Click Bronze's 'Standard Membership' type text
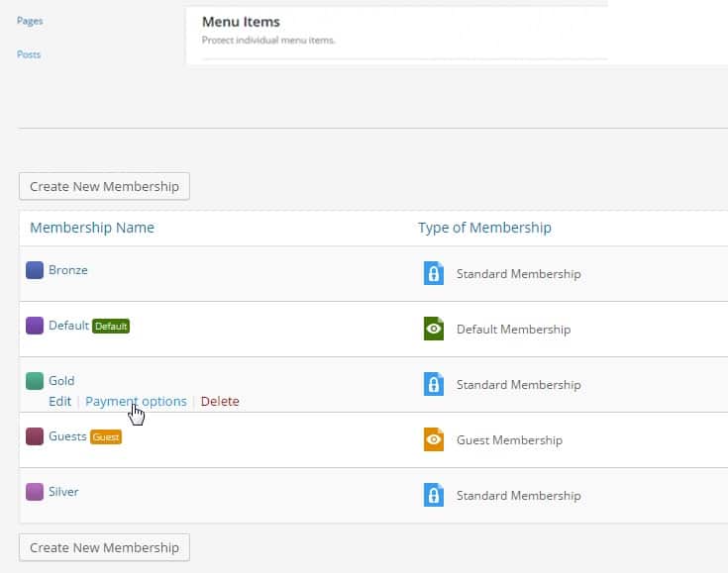This screenshot has height=573, width=728. (519, 274)
